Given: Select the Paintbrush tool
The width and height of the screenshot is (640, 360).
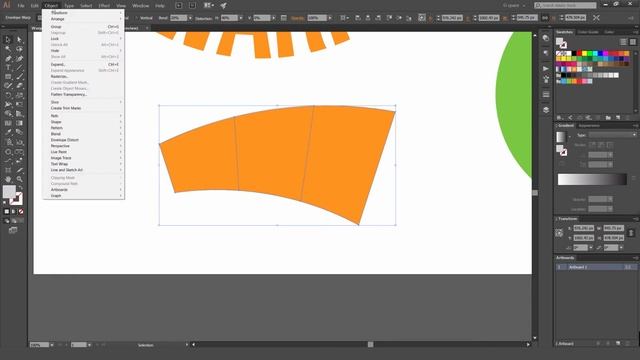Looking at the screenshot, I should pyautogui.click(x=19, y=77).
